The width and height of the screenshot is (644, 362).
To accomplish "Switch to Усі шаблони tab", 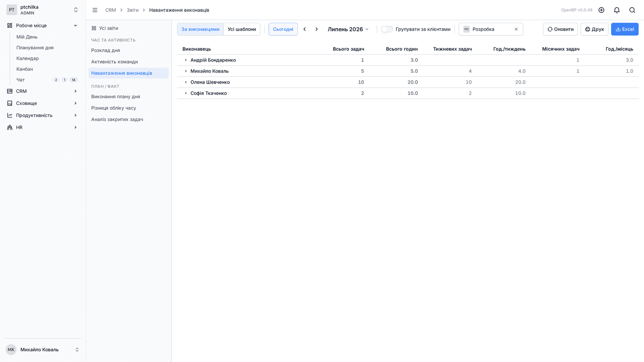I will [242, 29].
